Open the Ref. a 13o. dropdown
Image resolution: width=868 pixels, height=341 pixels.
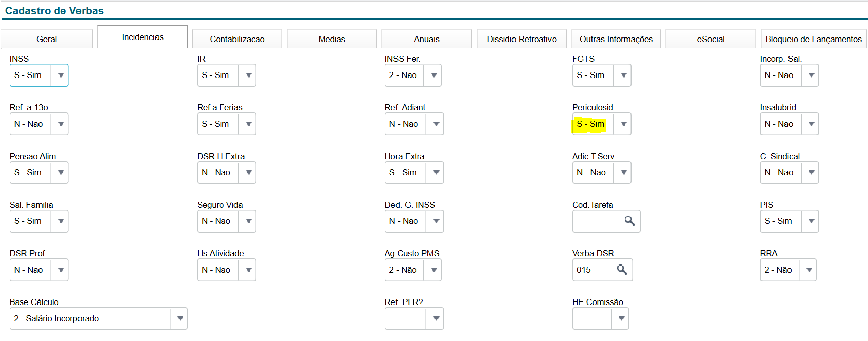pyautogui.click(x=61, y=124)
